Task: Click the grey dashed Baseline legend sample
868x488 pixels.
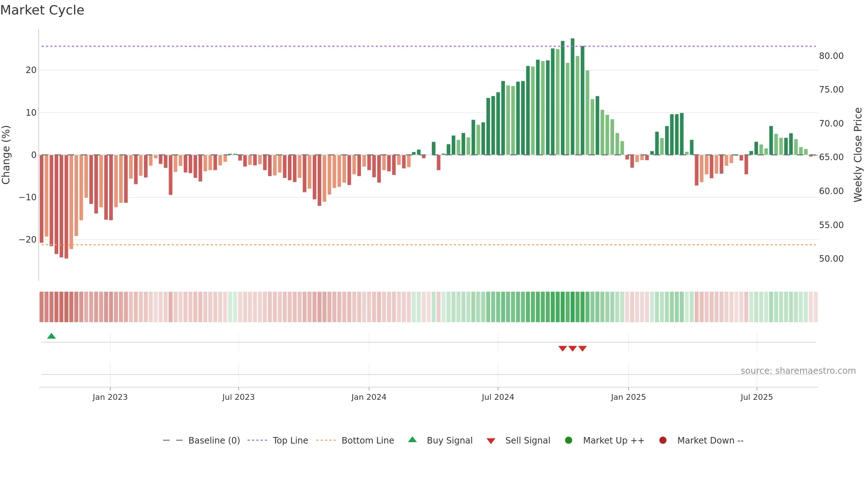Action: coord(173,440)
